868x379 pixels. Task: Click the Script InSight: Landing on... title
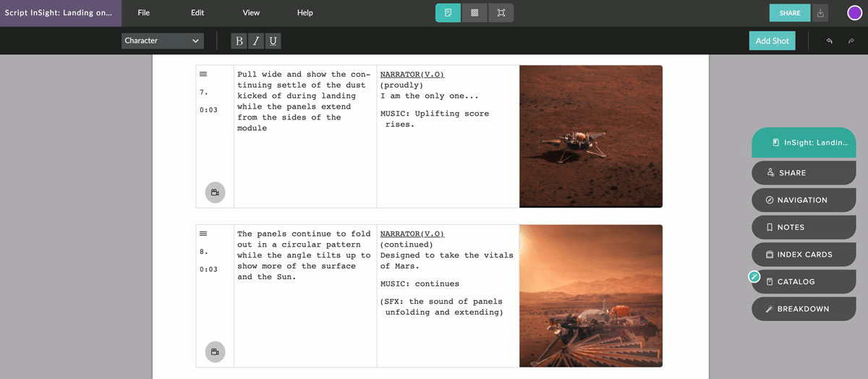(x=59, y=13)
